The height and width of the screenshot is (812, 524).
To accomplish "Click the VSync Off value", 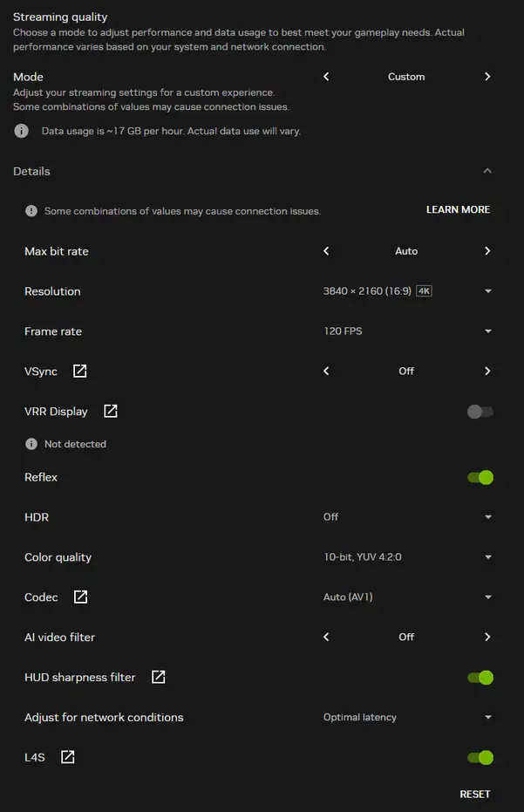I will [406, 372].
